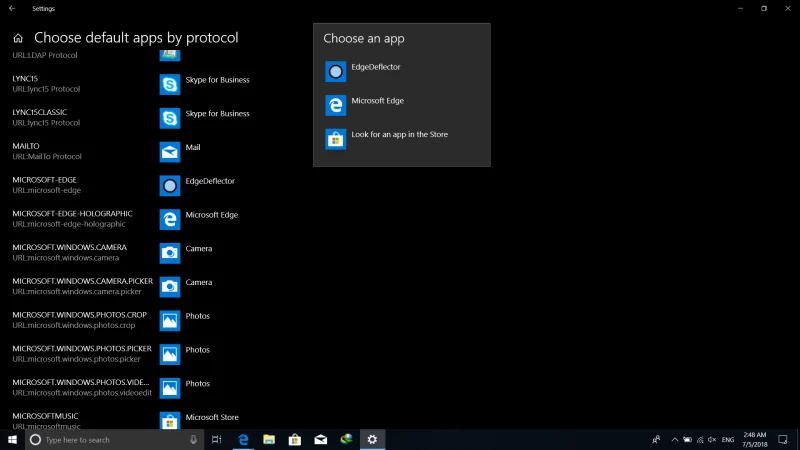The width and height of the screenshot is (800, 450).
Task: Select Microsoft Edge icon in Choose an app
Action: 336,105
